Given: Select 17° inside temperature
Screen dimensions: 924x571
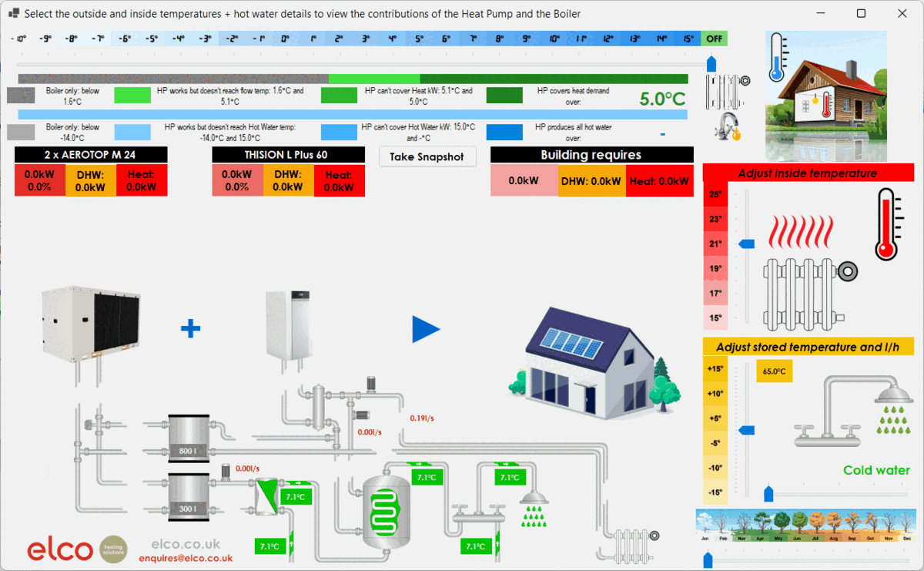Looking at the screenshot, I should click(715, 293).
